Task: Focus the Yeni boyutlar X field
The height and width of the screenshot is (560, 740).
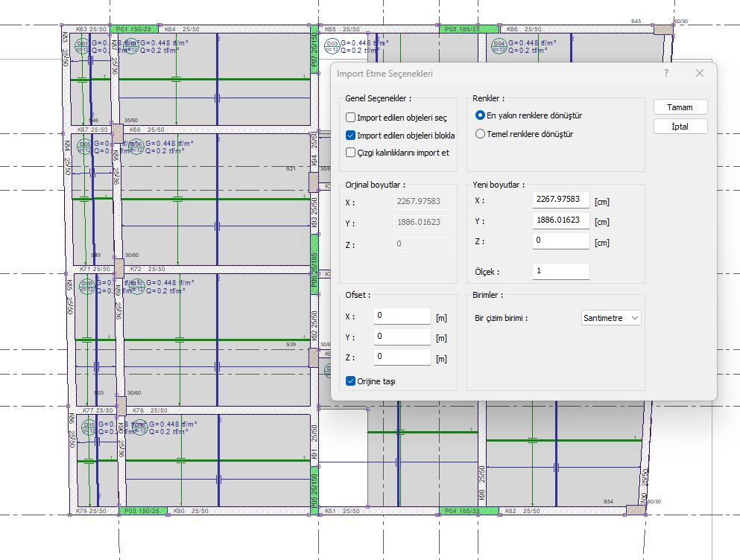Action: click(x=560, y=200)
